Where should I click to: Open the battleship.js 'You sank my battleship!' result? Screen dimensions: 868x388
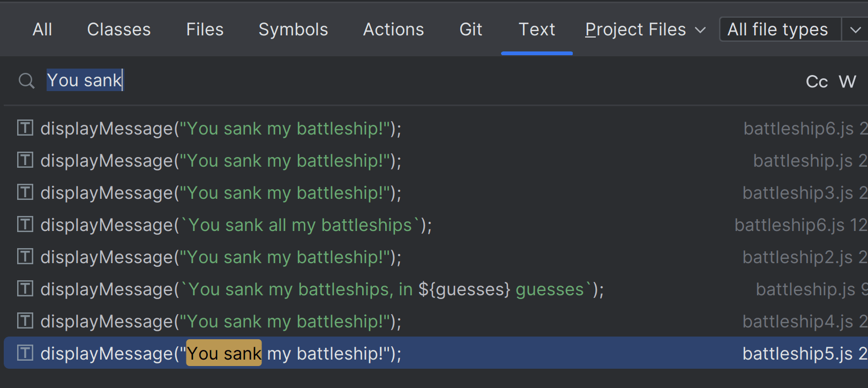[x=221, y=161]
